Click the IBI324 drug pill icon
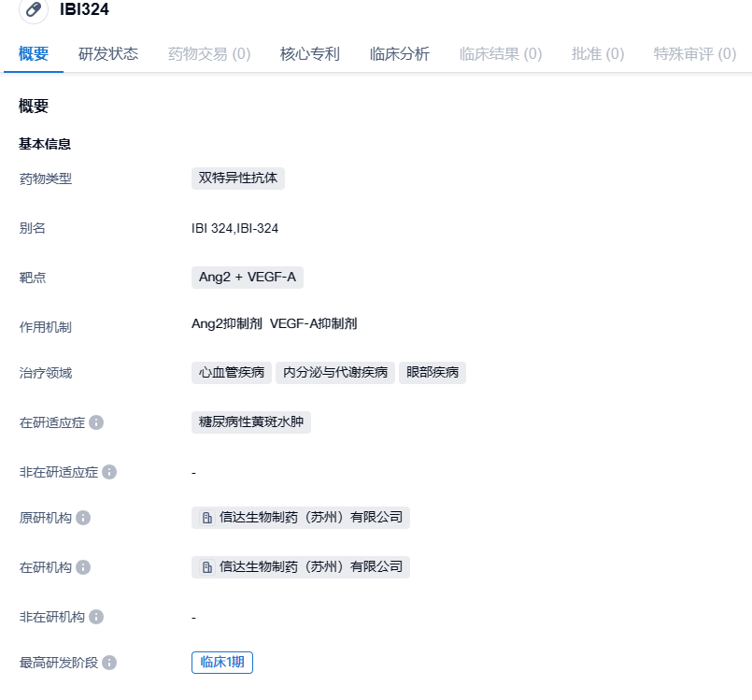The height and width of the screenshot is (700, 752). 34,9
